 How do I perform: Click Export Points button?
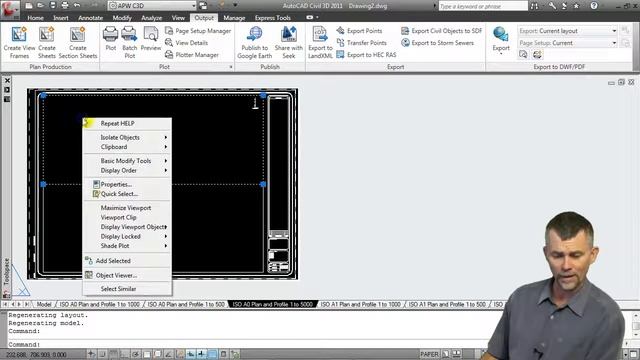pyautogui.click(x=359, y=31)
